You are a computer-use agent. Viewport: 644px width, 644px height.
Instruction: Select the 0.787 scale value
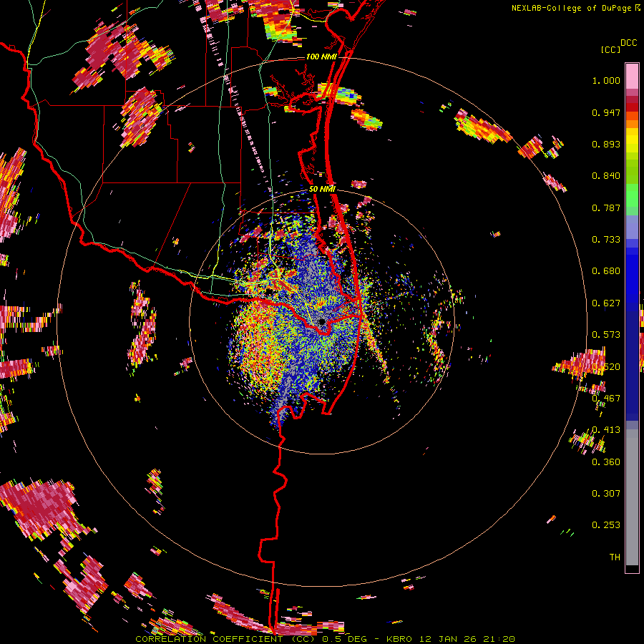pos(606,208)
